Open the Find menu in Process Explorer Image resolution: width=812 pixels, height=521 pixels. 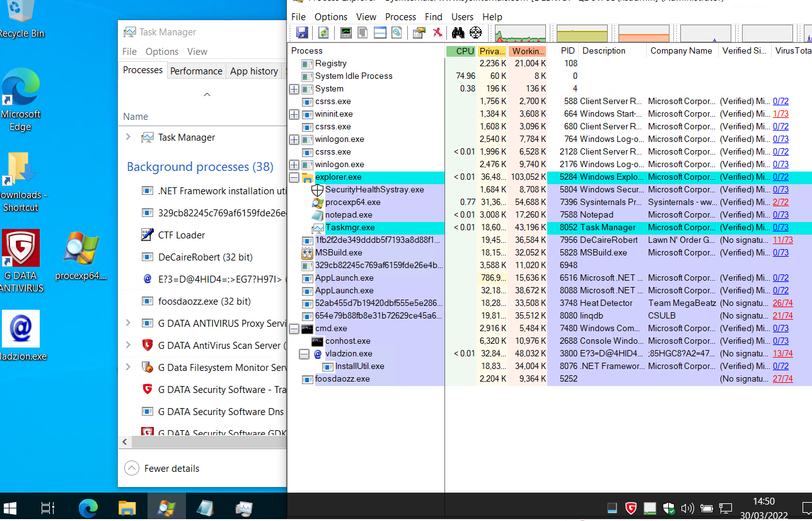pos(433,17)
